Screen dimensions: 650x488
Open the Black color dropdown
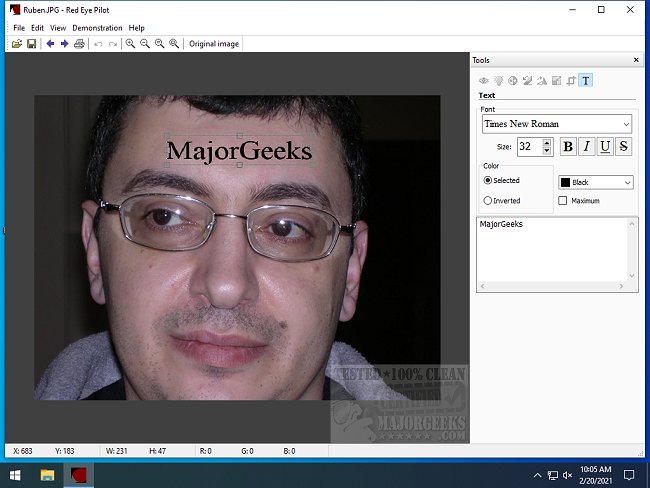[x=595, y=183]
